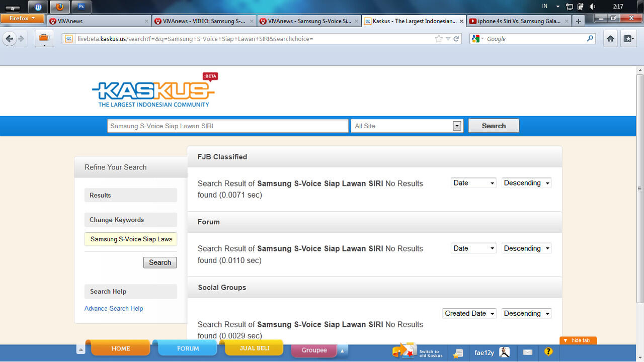Click the FJB Classified section header
Screen dimensions: 644x362
click(x=374, y=157)
